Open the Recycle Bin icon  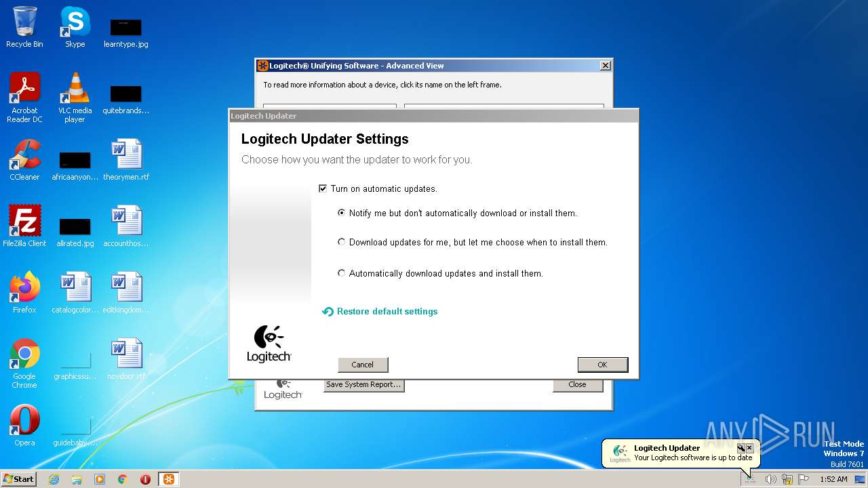24,27
